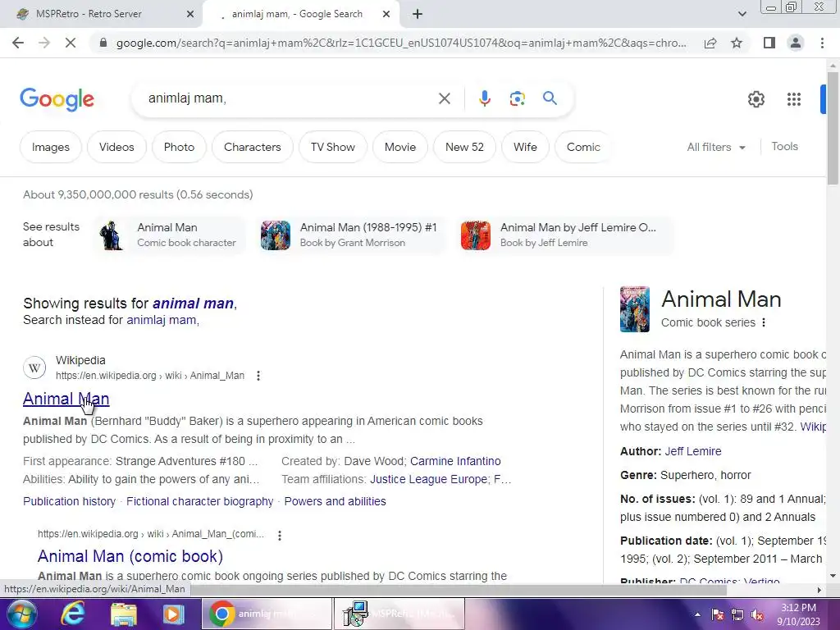The image size is (840, 630).
Task: Select the Comic filter chip
Action: [x=583, y=147]
